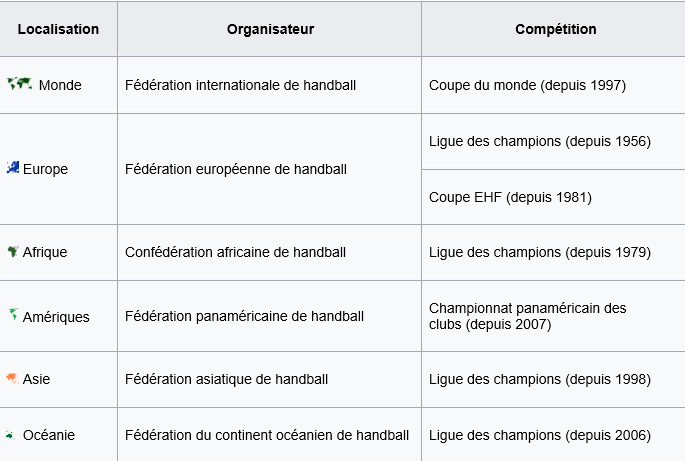
Task: Open Coupe du monde (depuis 1997)
Action: click(x=527, y=85)
